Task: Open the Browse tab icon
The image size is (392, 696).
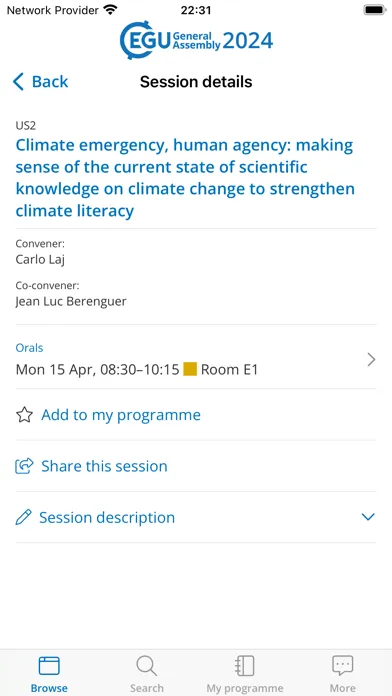Action: (49, 666)
